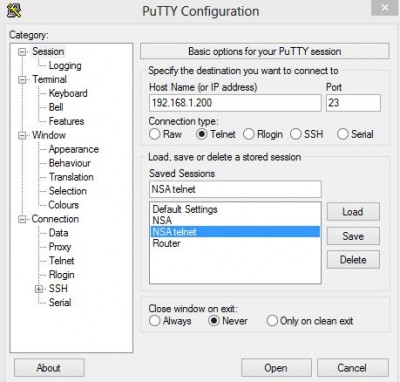The height and width of the screenshot is (382, 400).
Task: Click the Load button
Action: coord(353,212)
